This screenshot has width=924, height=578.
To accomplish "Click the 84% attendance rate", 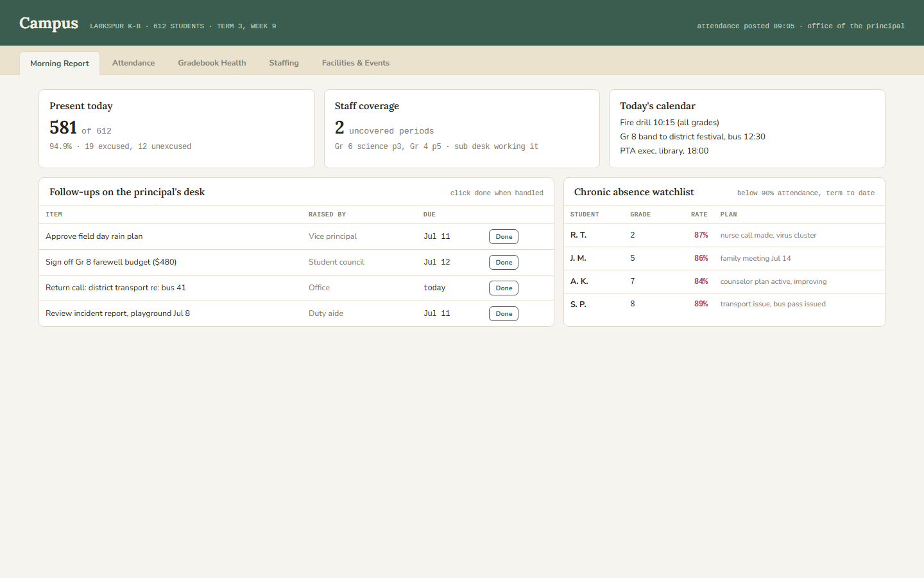I will [701, 281].
